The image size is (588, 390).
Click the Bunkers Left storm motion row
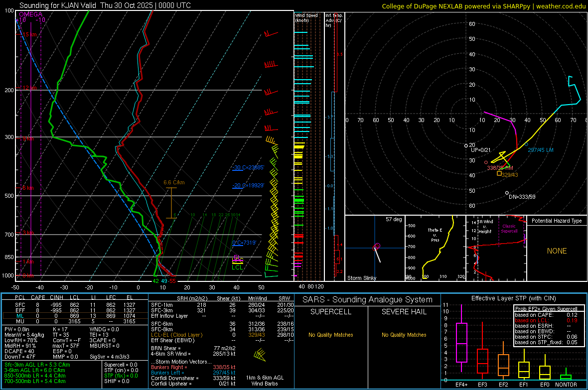coord(193,373)
